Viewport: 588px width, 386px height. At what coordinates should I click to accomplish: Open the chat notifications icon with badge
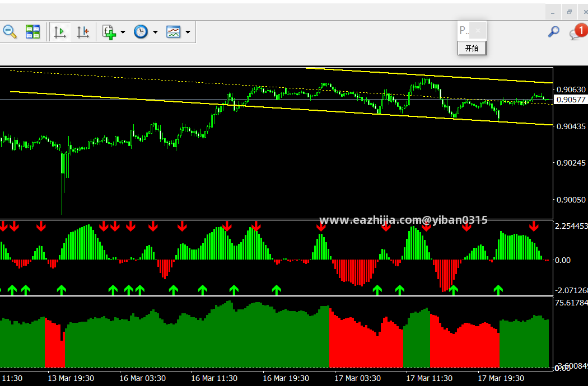578,31
